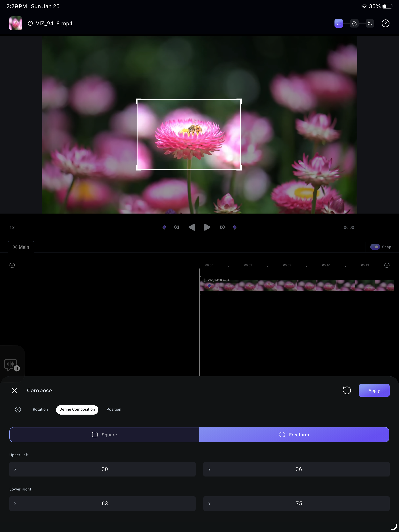The width and height of the screenshot is (399, 532).
Task: Choose the Square crop mode
Action: point(104,434)
